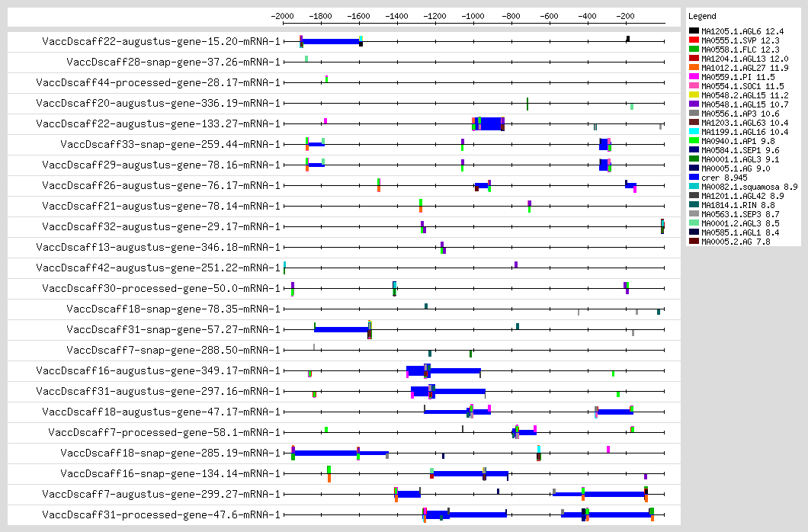
Task: Click the yellow MA0548.2.AGL15 legend swatch
Action: 694,95
